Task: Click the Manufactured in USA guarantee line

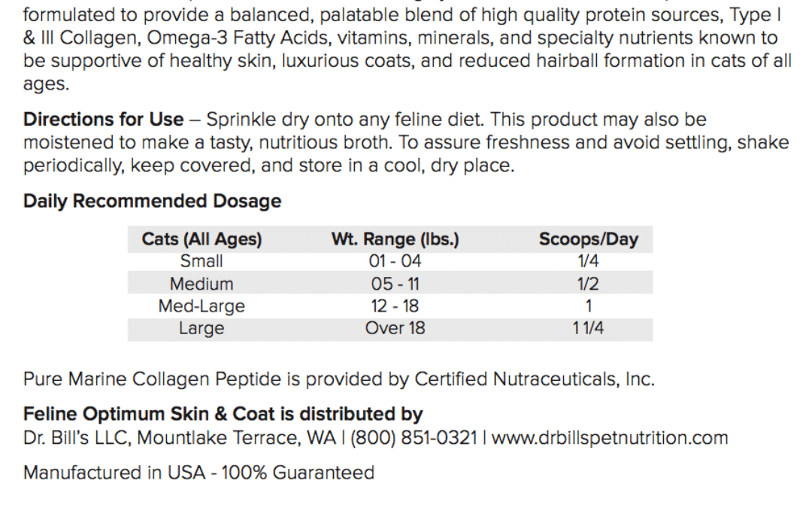Action: [198, 473]
